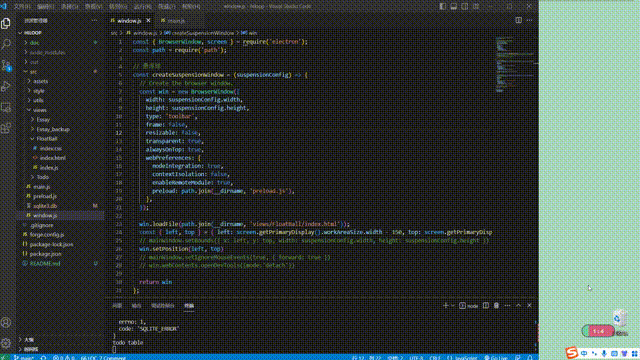Viewport: 640px width, 360px height.
Task: Open the Explorer view in activity bar
Action: click(6, 23)
